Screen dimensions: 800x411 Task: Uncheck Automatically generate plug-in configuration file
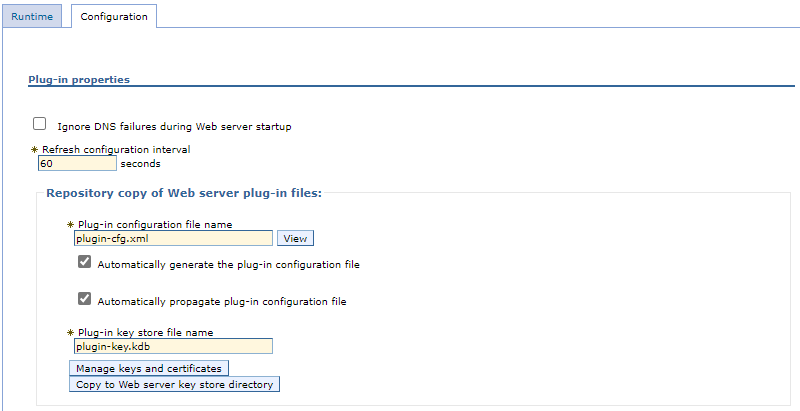(x=84, y=262)
